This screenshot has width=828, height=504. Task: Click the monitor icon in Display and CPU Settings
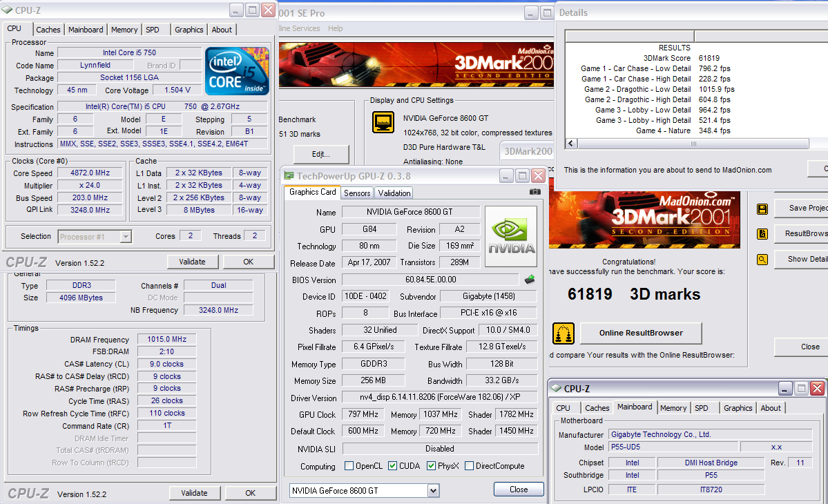pos(383,122)
